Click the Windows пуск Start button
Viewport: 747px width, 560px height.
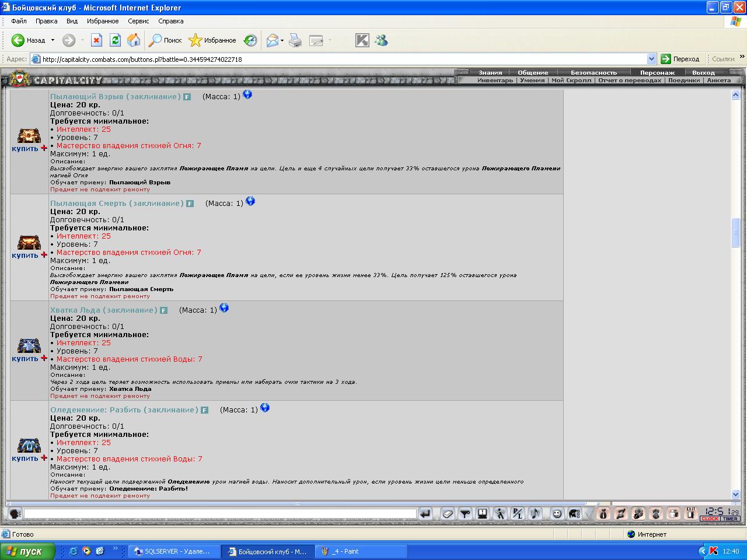(x=27, y=551)
